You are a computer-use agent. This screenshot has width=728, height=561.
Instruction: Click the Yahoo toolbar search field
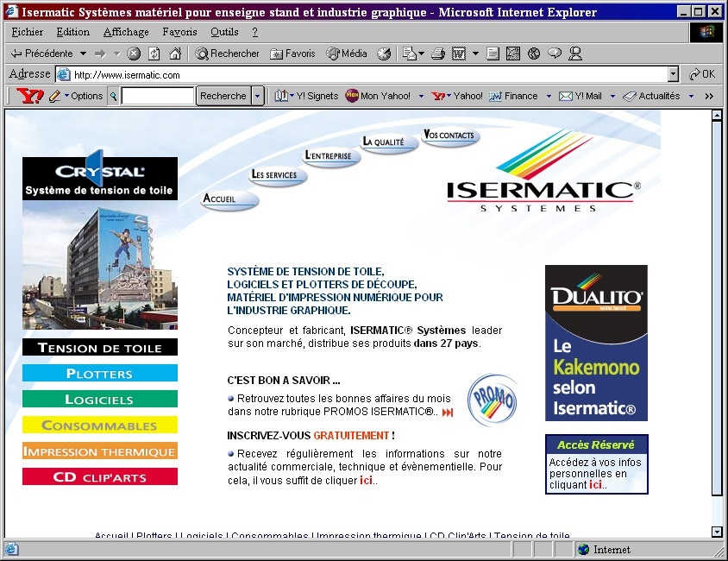(x=157, y=96)
